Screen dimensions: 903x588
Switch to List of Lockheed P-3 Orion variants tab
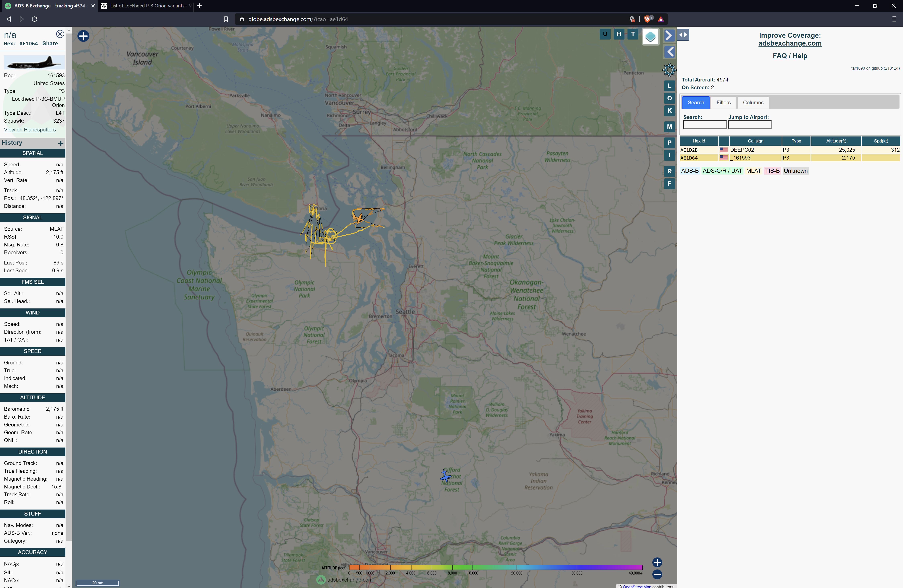pyautogui.click(x=146, y=6)
